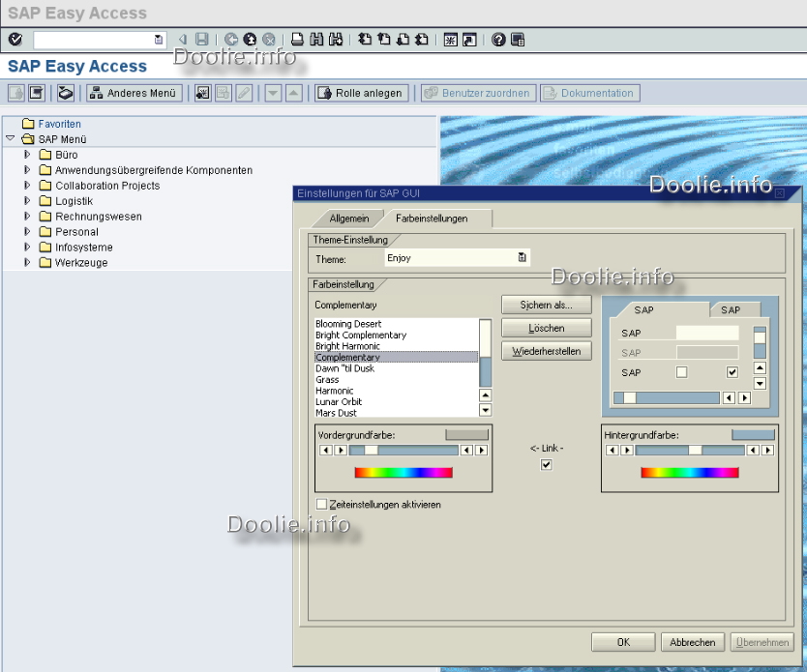Image resolution: width=807 pixels, height=672 pixels.
Task: Click the Move Favorites Down arrow icon
Action: pyautogui.click(x=273, y=93)
